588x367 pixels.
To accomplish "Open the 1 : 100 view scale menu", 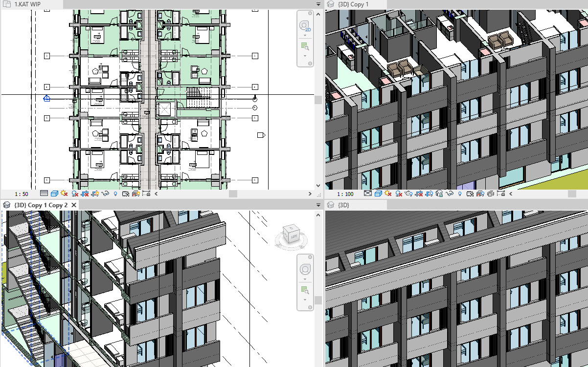I will click(345, 194).
